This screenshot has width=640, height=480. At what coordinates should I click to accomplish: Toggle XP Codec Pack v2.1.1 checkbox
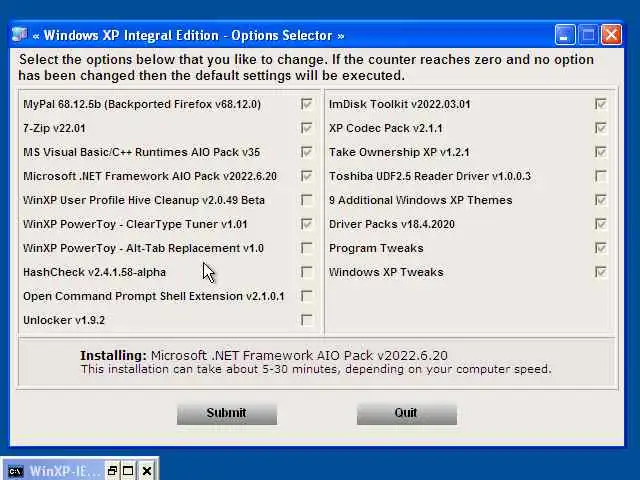pyautogui.click(x=601, y=128)
